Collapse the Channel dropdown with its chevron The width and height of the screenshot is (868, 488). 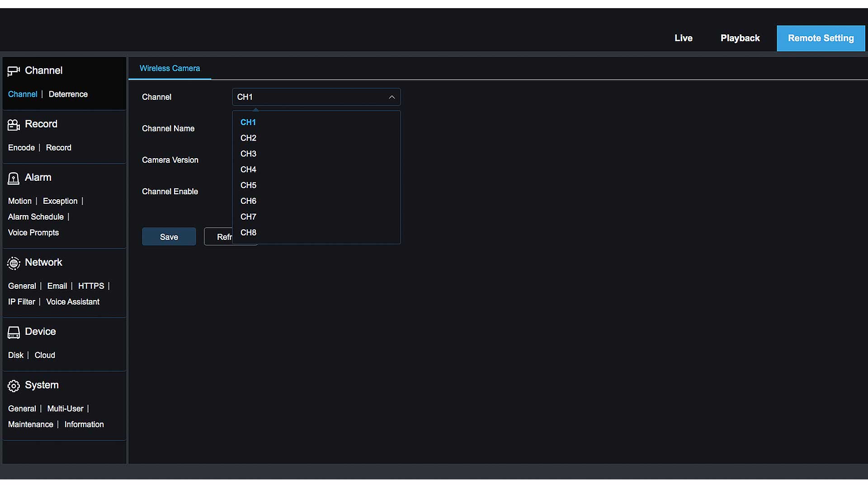click(x=392, y=97)
